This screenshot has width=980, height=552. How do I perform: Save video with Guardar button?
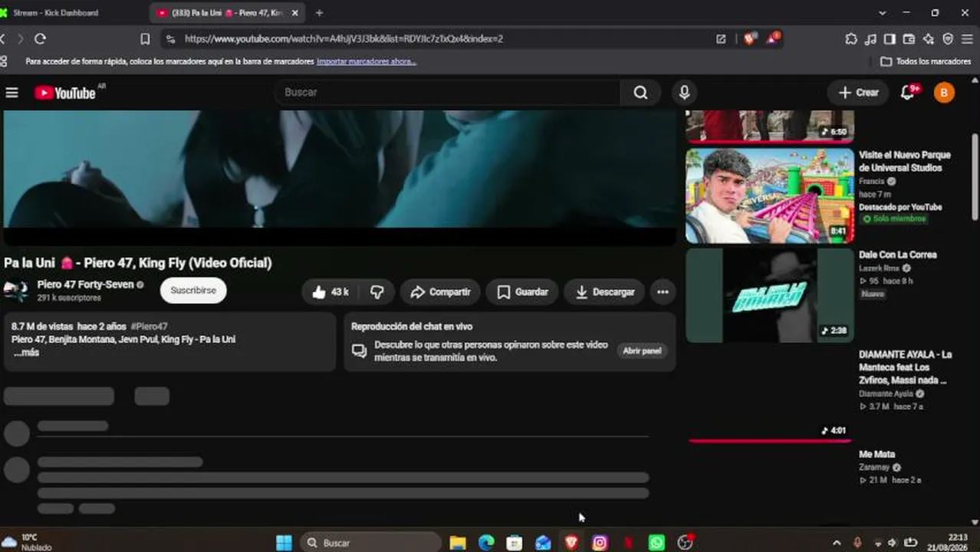pyautogui.click(x=522, y=292)
